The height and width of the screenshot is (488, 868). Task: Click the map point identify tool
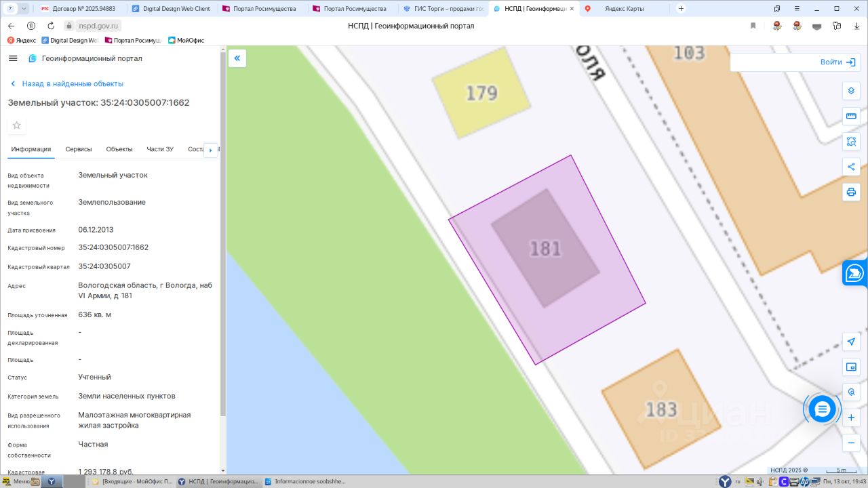(x=851, y=392)
